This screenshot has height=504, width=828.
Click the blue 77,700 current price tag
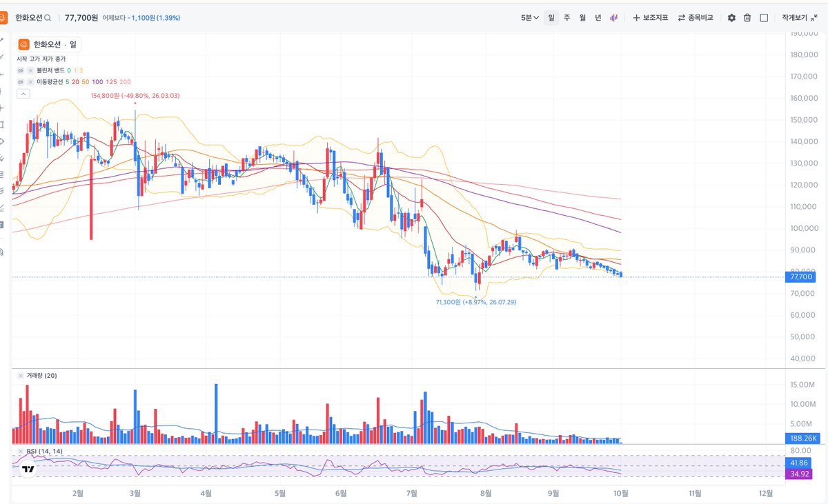[x=800, y=277]
